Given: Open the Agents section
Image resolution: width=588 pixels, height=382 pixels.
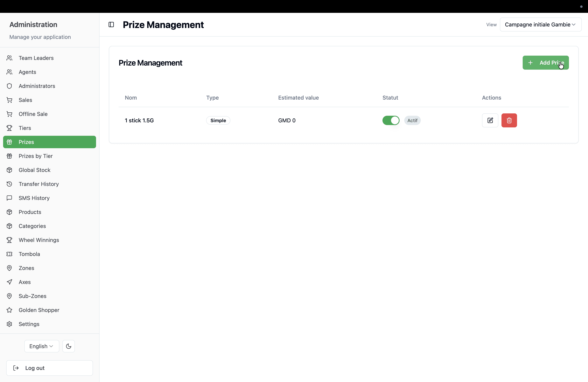Looking at the screenshot, I should [x=49, y=72].
